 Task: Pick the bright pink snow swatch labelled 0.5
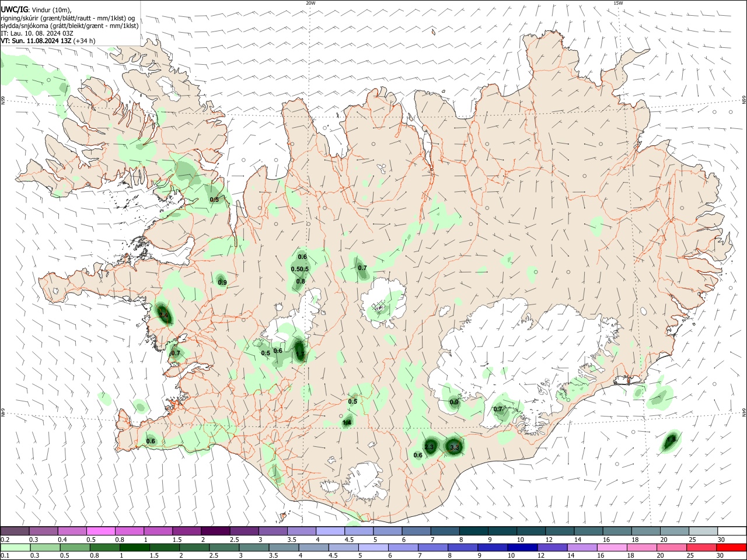coord(101,531)
